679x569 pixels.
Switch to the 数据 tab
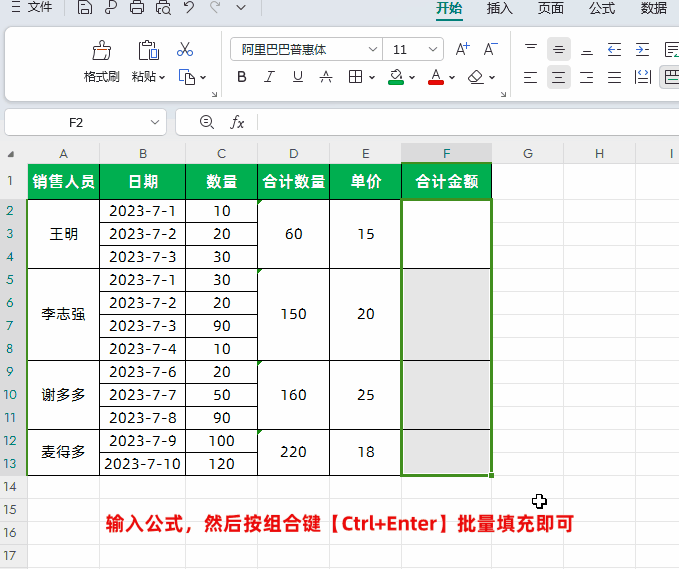tap(653, 8)
